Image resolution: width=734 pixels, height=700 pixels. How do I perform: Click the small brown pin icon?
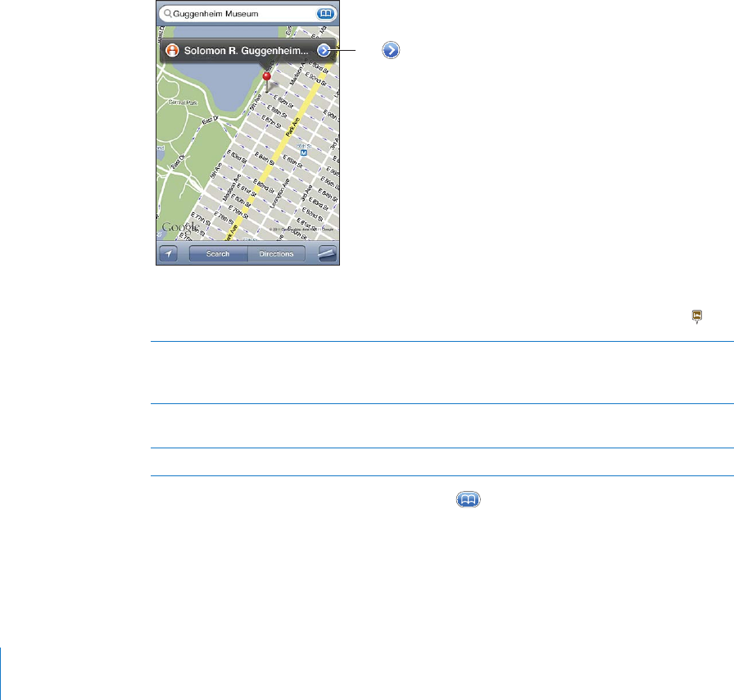(x=697, y=316)
